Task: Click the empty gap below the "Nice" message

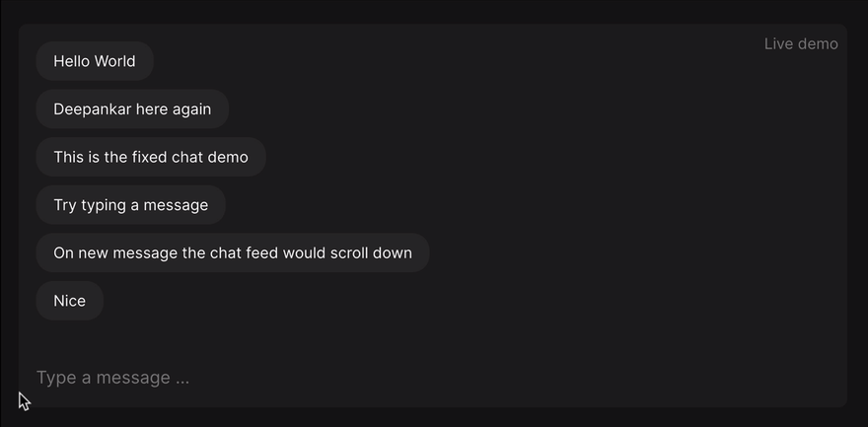Action: 296,337
